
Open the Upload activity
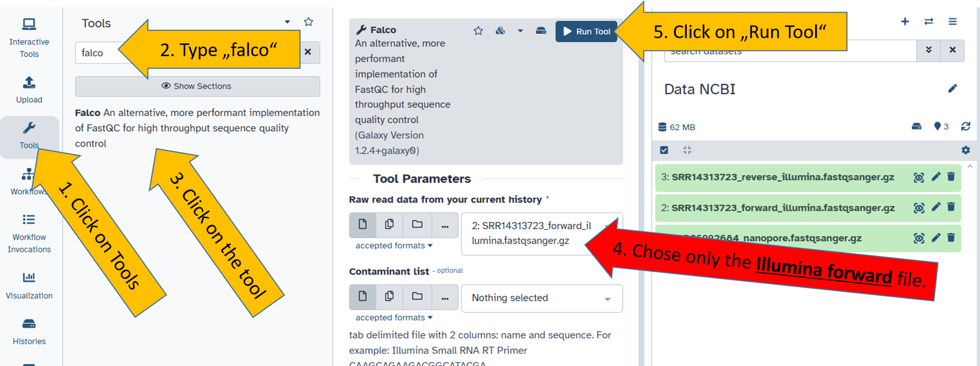(x=29, y=90)
